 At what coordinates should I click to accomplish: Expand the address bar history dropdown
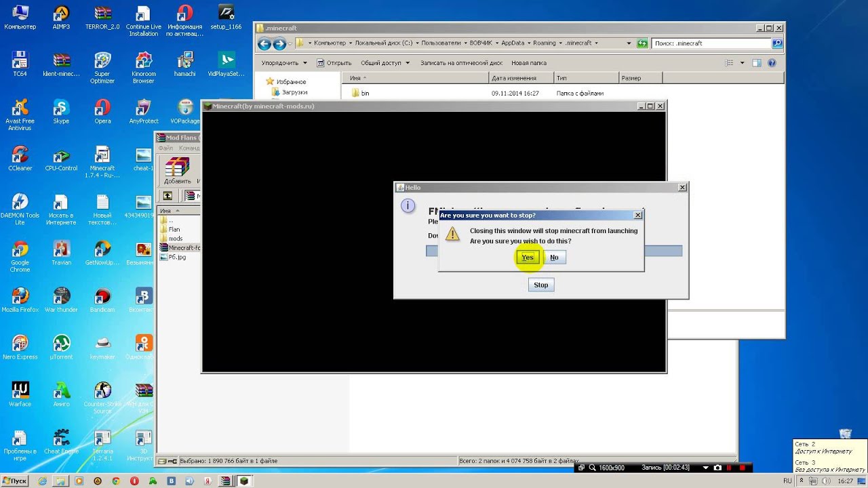pyautogui.click(x=629, y=43)
